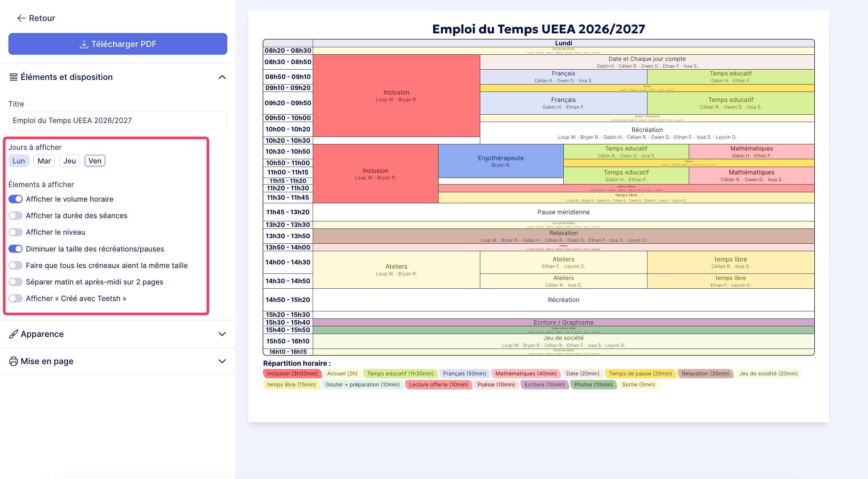Viewport: 868px width, 479px height.
Task: Click the Jeu de société (20min) legend chip
Action: point(768,373)
